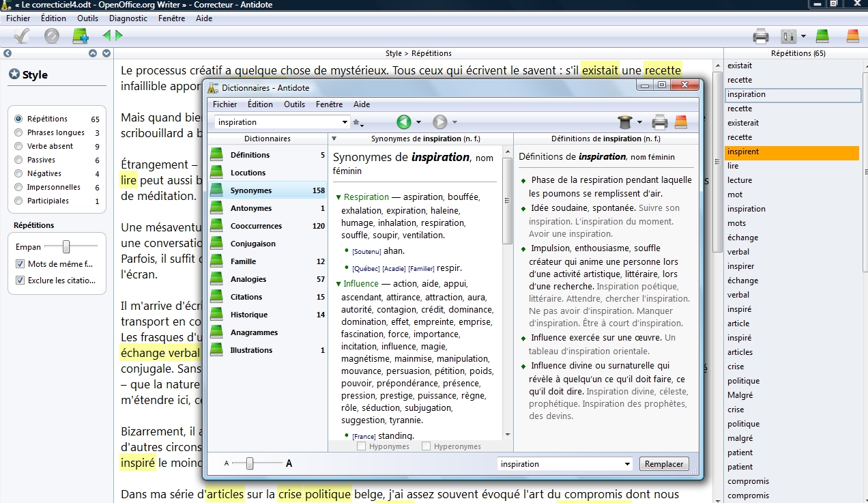Open the Outils menu in Dictionnaires window
Viewport: 868px width, 503px height.
coord(295,104)
